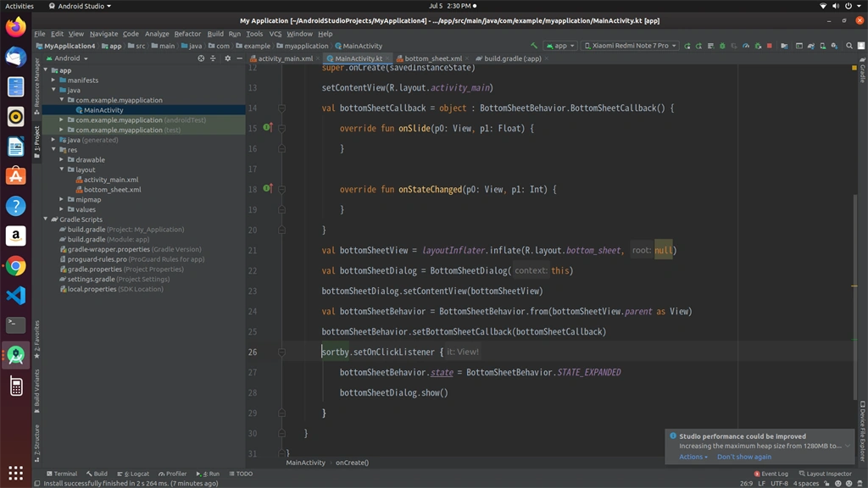
Task: Click the onCreate() breadcrumb
Action: (x=352, y=463)
